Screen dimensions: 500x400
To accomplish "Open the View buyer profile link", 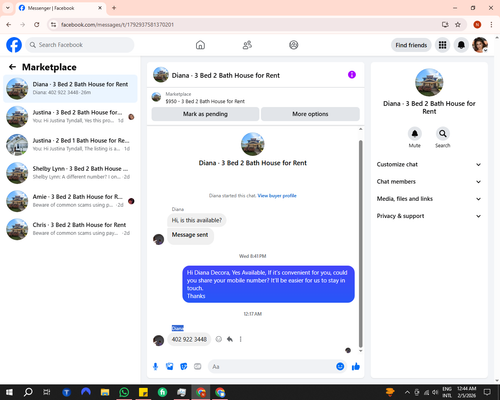I will tap(277, 196).
